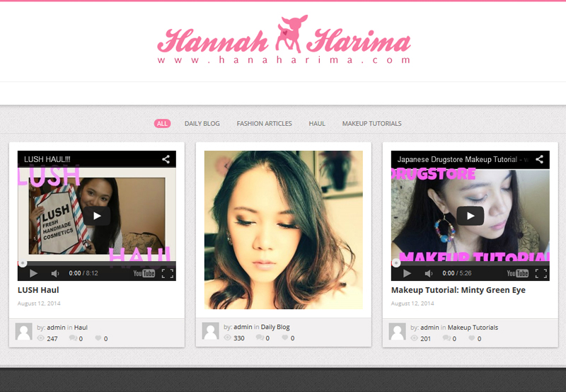Like the Daily Blog post heart
This screenshot has height=392, width=566.
tap(285, 337)
